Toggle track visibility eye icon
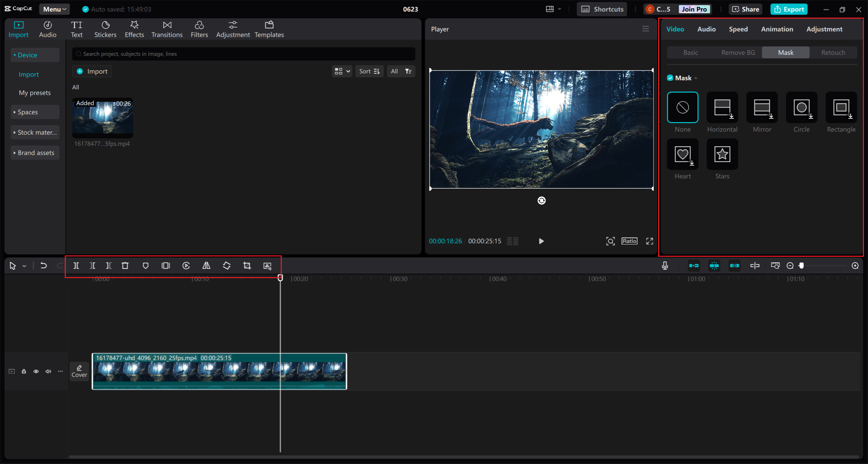The height and width of the screenshot is (464, 868). click(36, 371)
